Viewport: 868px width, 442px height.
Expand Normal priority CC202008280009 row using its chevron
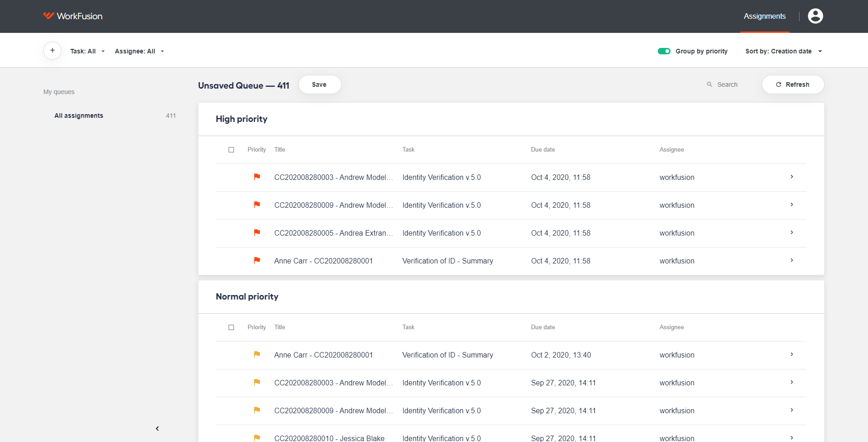pos(792,410)
